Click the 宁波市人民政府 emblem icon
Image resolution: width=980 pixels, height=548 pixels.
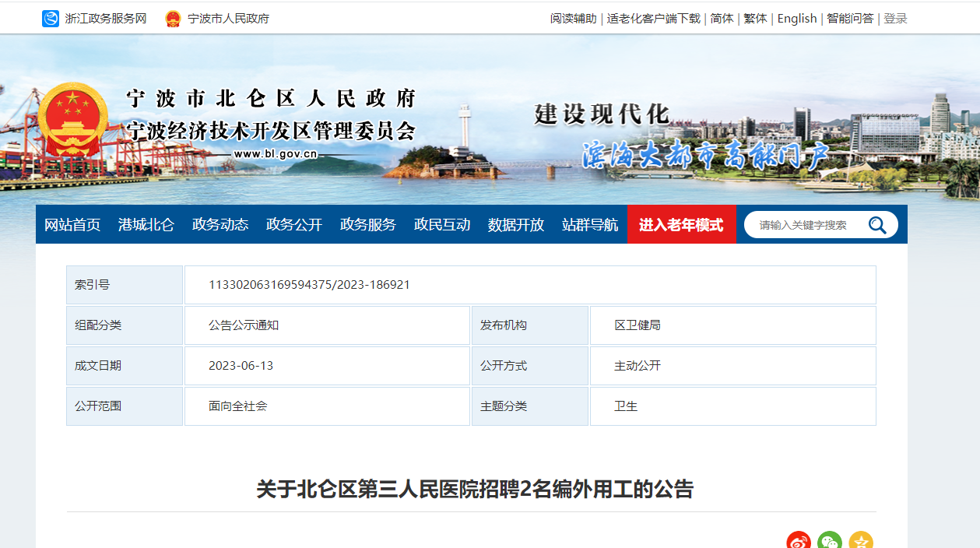pyautogui.click(x=173, y=19)
